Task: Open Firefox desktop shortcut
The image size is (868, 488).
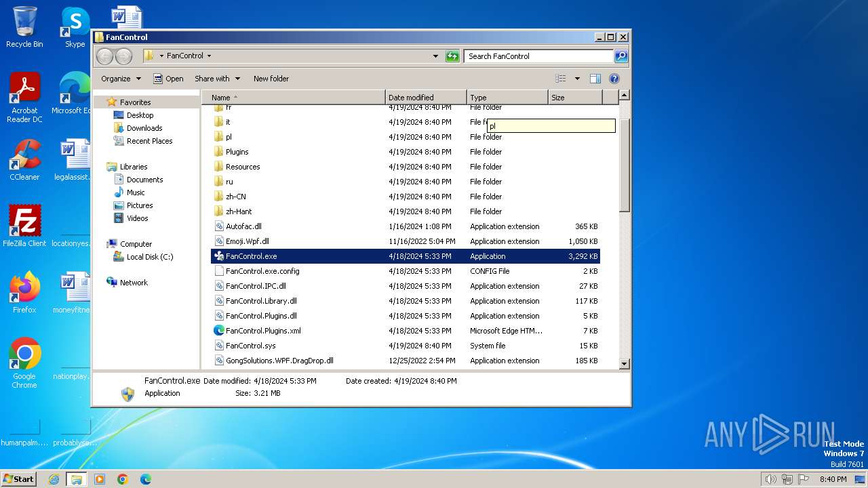Action: [x=24, y=293]
